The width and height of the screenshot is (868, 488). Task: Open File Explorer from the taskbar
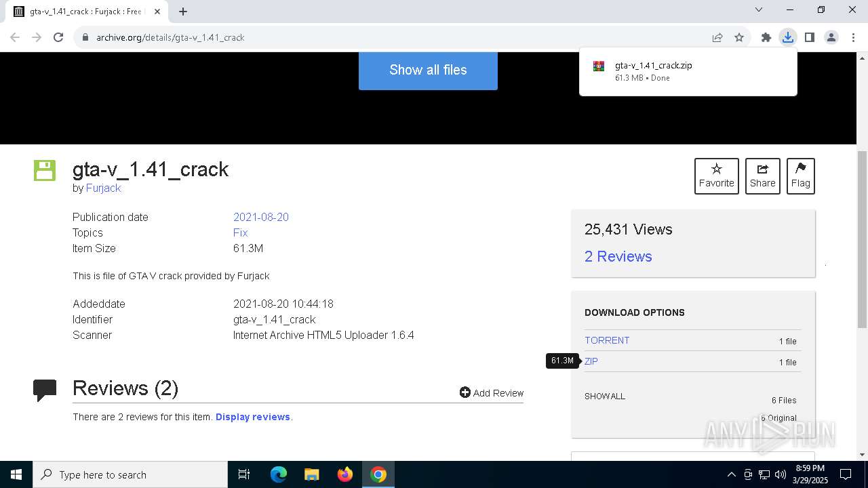click(x=312, y=474)
